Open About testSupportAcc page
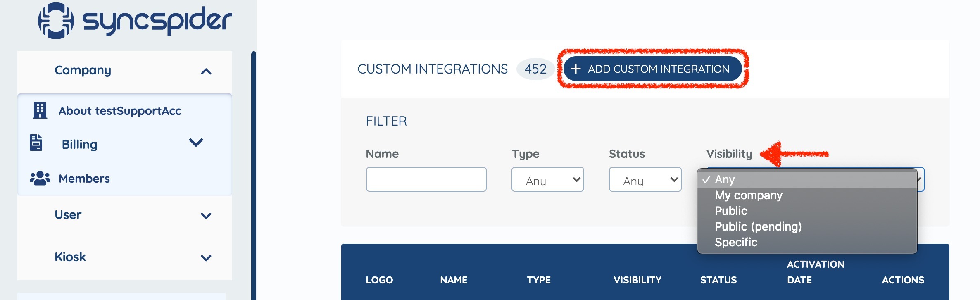 pyautogui.click(x=120, y=111)
